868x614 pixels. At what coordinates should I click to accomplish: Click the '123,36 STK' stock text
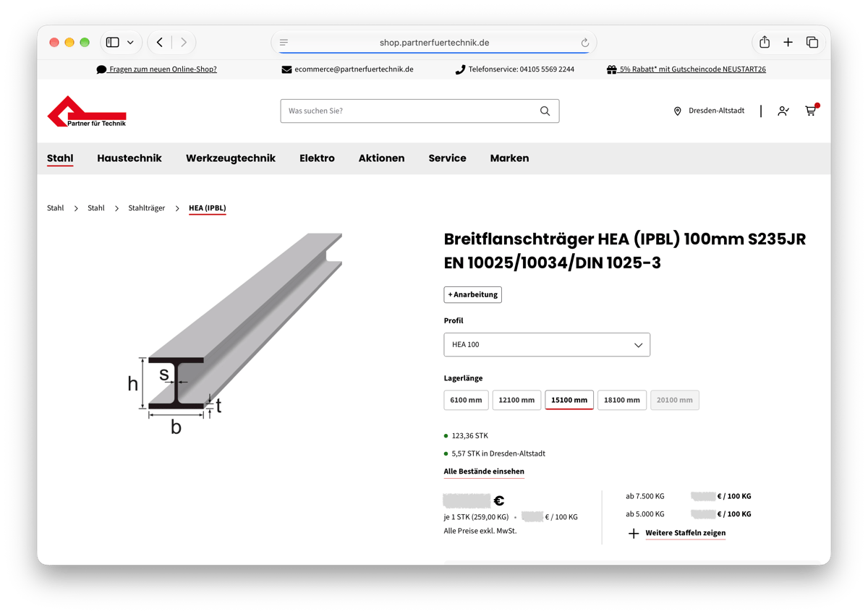click(469, 436)
